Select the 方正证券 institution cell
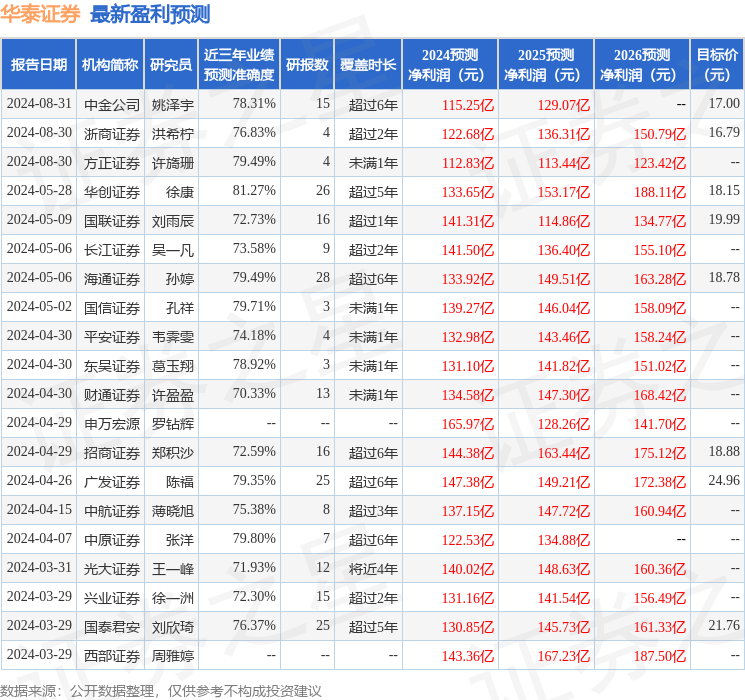 coord(112,163)
